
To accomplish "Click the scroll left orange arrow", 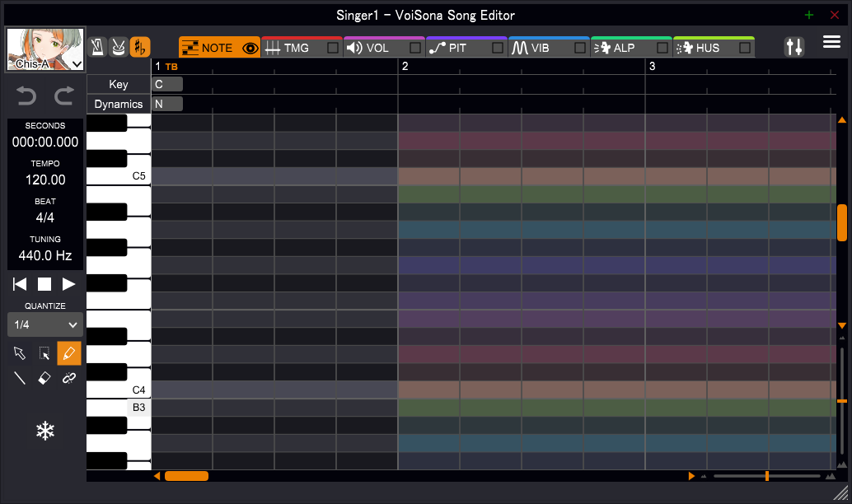I will tap(157, 476).
